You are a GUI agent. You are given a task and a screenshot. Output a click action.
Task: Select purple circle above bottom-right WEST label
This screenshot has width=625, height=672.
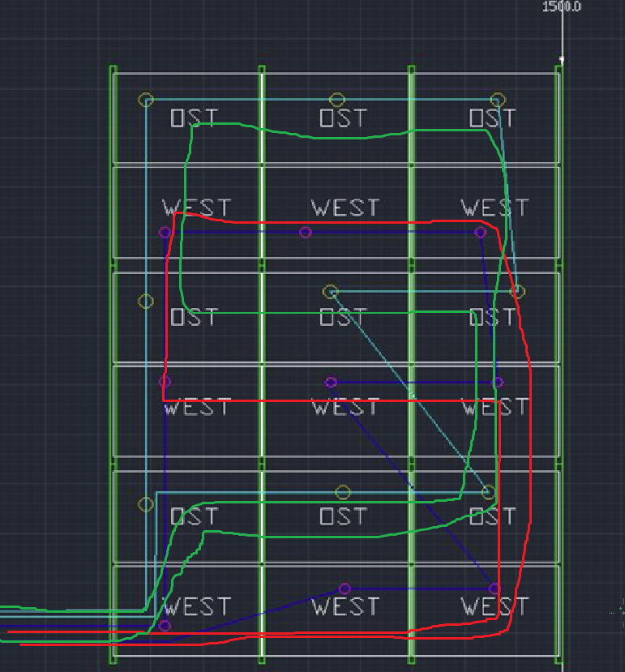(x=494, y=589)
